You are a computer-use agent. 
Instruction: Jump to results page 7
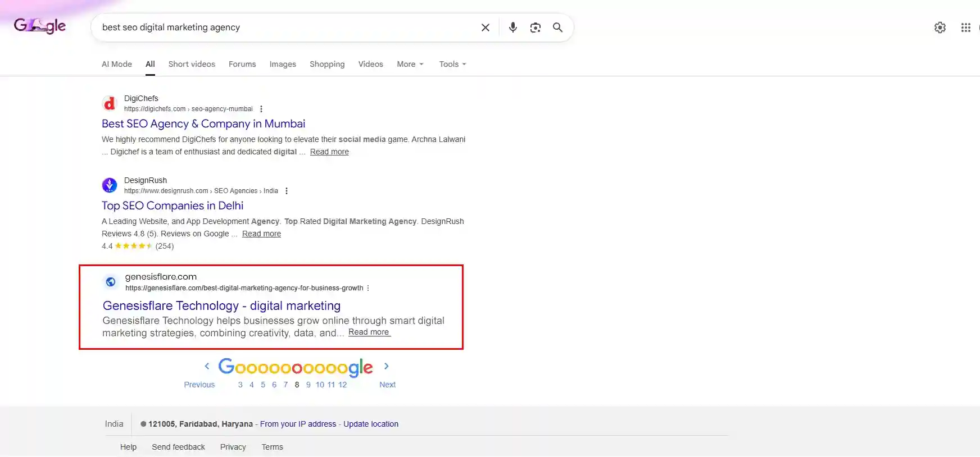point(285,385)
